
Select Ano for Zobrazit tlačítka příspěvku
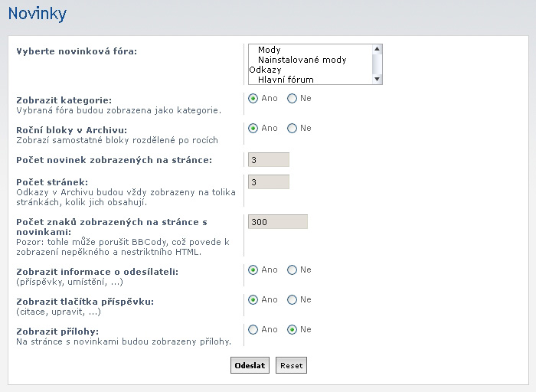click(x=253, y=300)
